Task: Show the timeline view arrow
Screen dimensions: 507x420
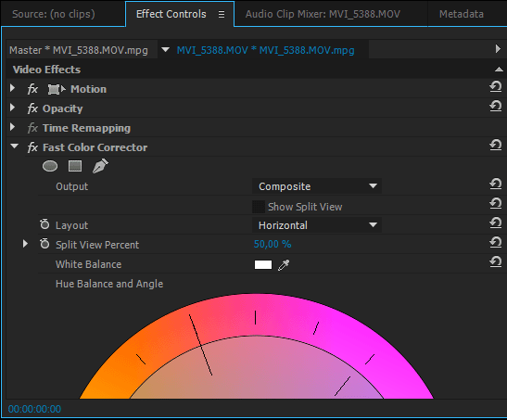Action: (498, 49)
